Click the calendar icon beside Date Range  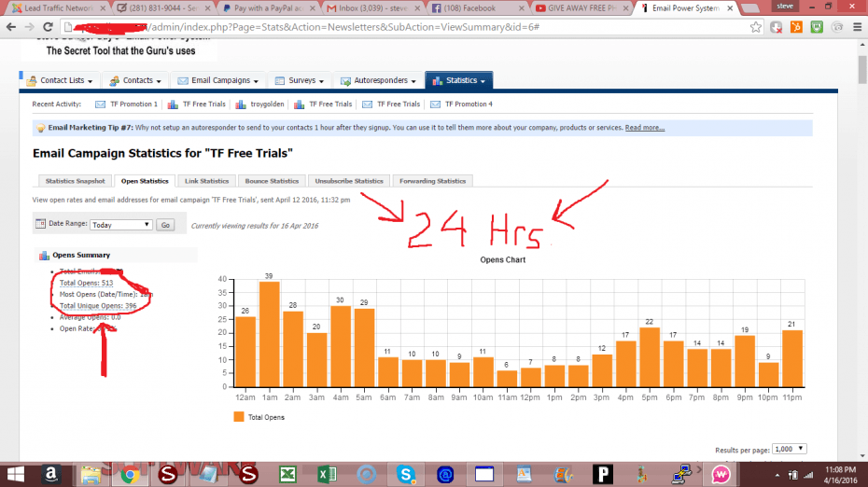[x=39, y=224]
